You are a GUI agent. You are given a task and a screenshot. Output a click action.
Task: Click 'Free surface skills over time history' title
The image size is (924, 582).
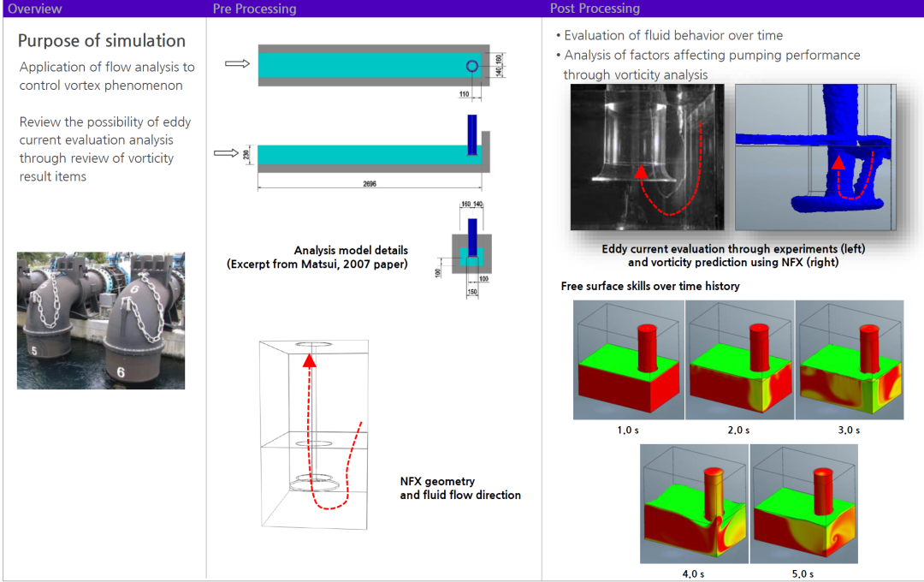650,286
